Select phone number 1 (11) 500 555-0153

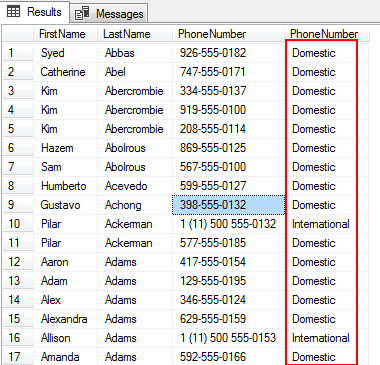tap(228, 338)
